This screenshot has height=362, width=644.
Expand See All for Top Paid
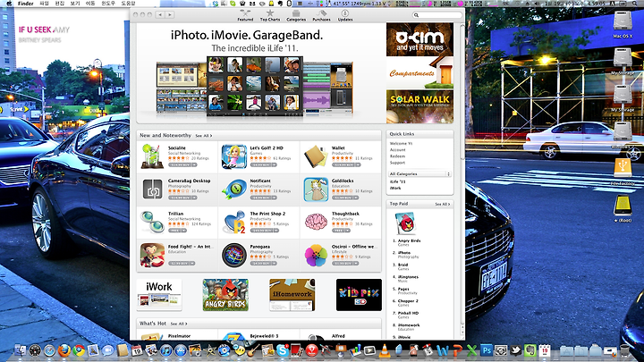tap(443, 204)
